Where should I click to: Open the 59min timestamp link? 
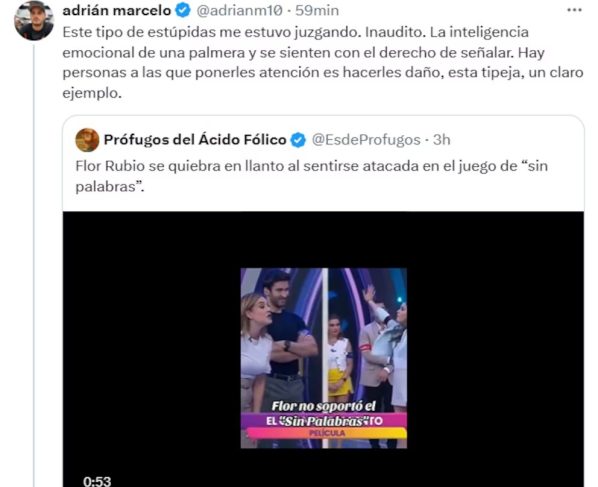[317, 11]
